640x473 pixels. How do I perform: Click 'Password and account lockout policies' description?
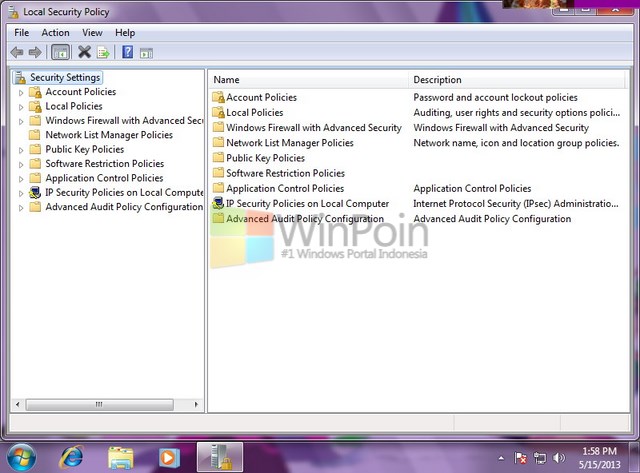coord(495,97)
